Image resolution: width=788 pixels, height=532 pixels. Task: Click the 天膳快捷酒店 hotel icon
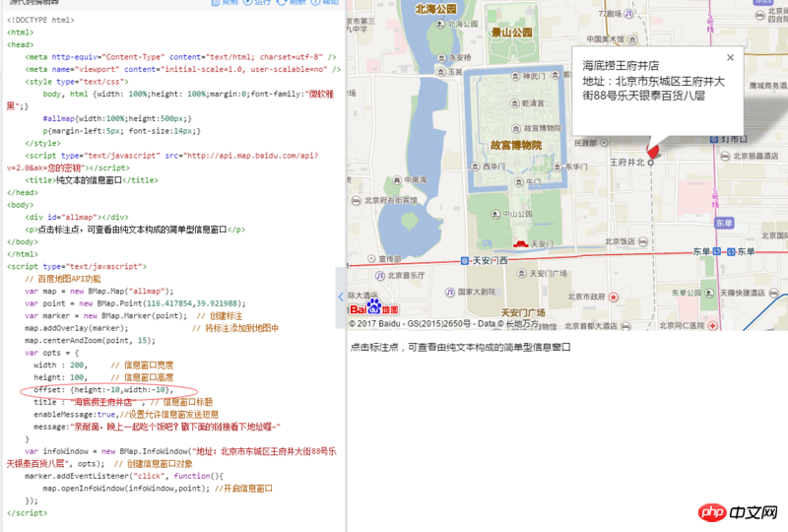[774, 293]
